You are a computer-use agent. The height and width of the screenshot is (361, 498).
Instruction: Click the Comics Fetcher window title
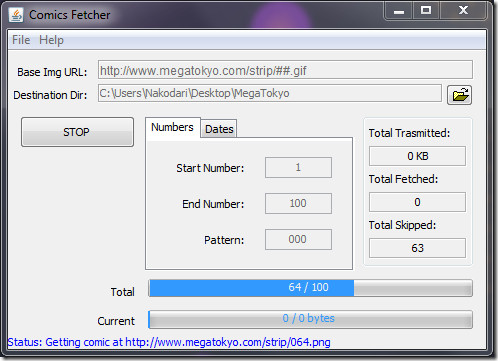(x=70, y=15)
